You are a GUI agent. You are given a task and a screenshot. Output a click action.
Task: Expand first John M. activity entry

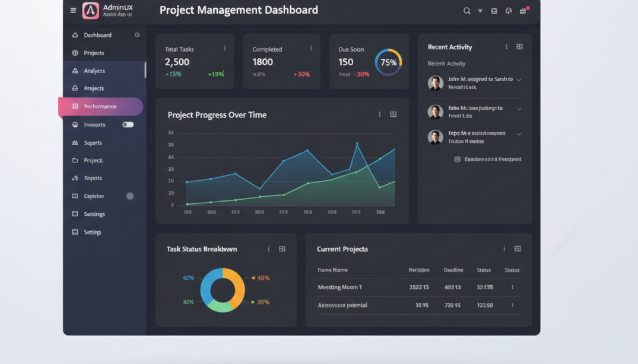(x=519, y=80)
